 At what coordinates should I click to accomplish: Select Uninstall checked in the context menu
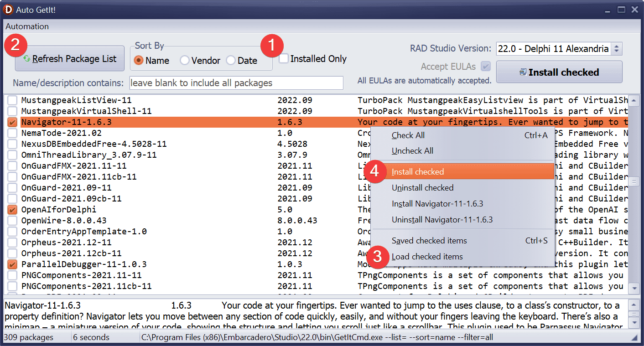click(463, 188)
